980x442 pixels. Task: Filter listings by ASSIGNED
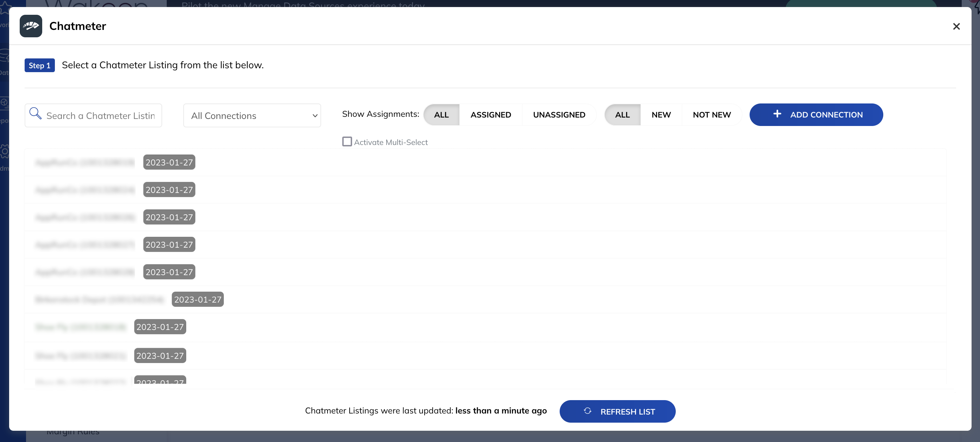pyautogui.click(x=490, y=115)
